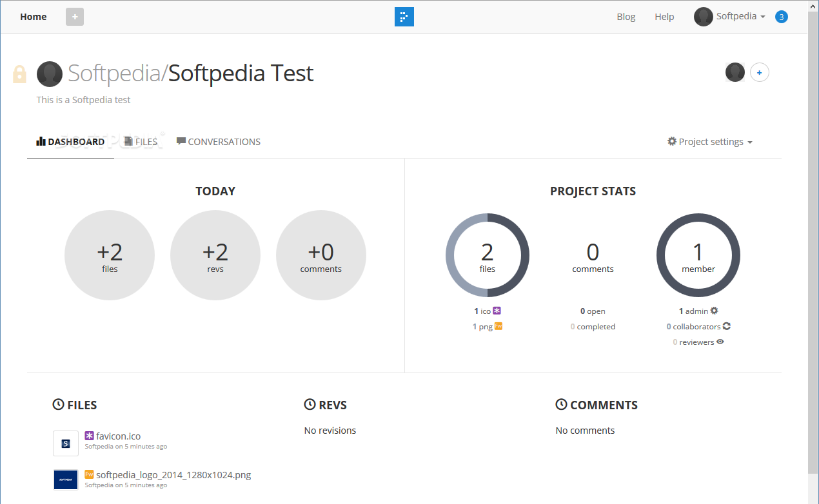Click the '0 reviewers' label
The height and width of the screenshot is (504, 819).
[693, 342]
